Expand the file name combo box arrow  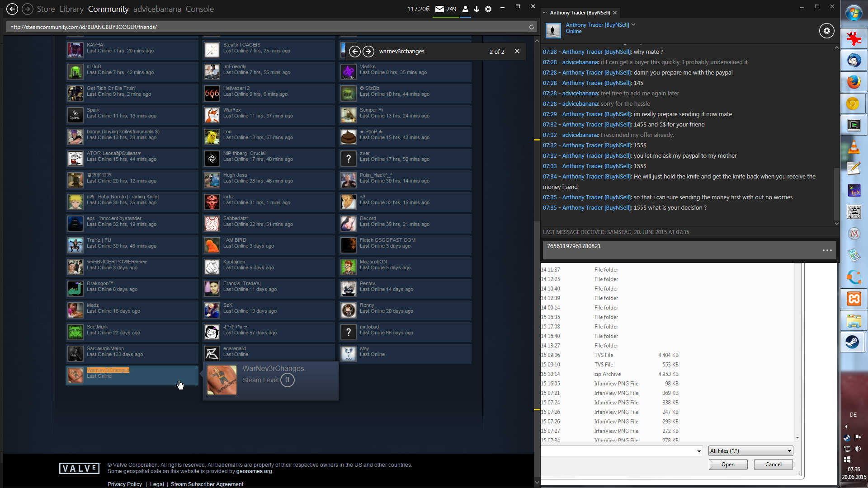(699, 451)
